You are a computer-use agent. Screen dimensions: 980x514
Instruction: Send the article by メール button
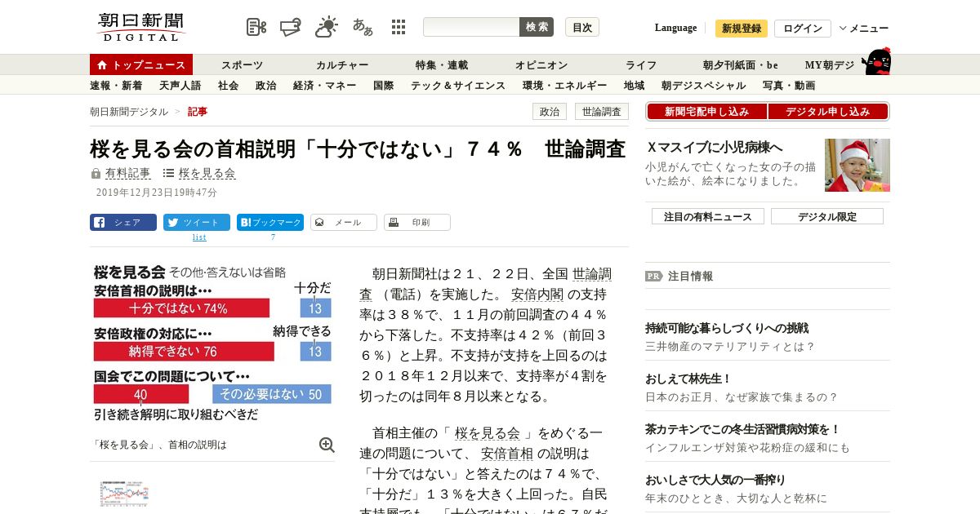click(344, 222)
